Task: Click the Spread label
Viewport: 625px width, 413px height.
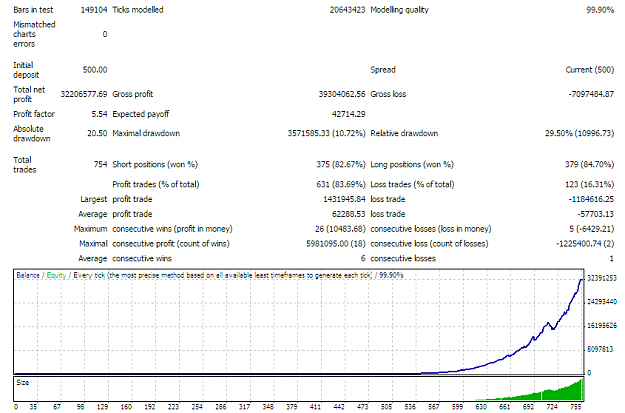Action: click(x=383, y=70)
